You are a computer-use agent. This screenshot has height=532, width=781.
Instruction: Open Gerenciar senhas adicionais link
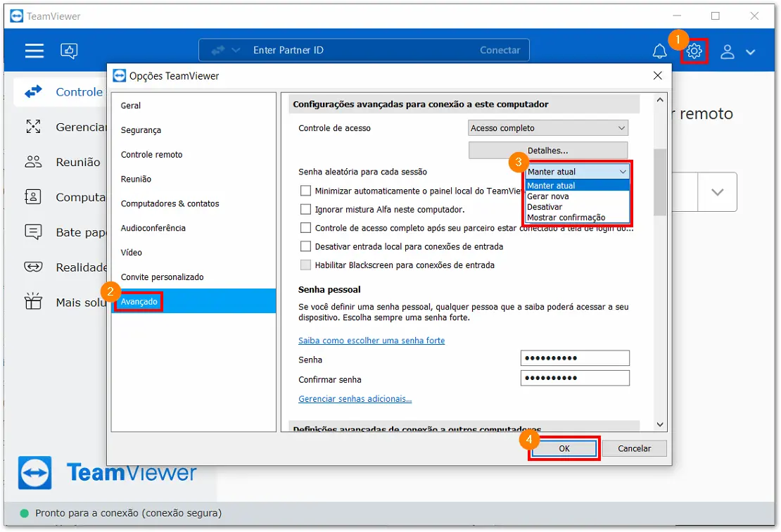coord(355,398)
